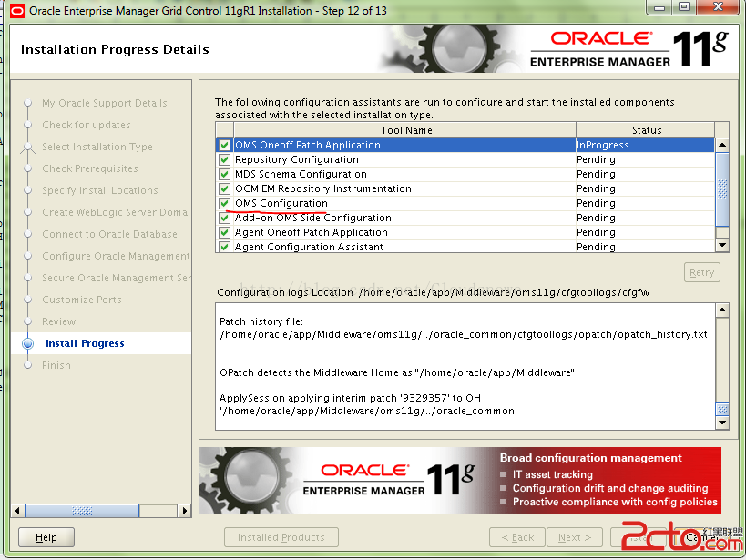
Task: Select the Select Installation Type step
Action: 97,147
